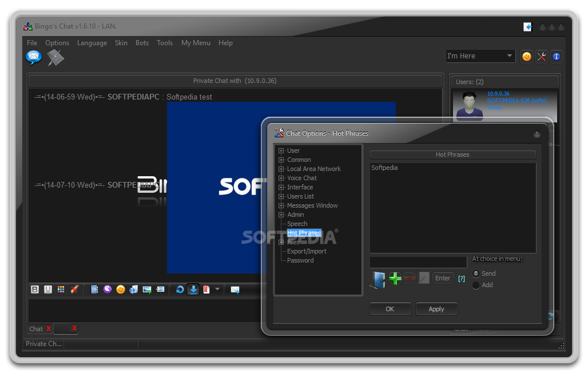Add a hot phrase with green plus
This screenshot has width=588, height=373.
pyautogui.click(x=395, y=279)
